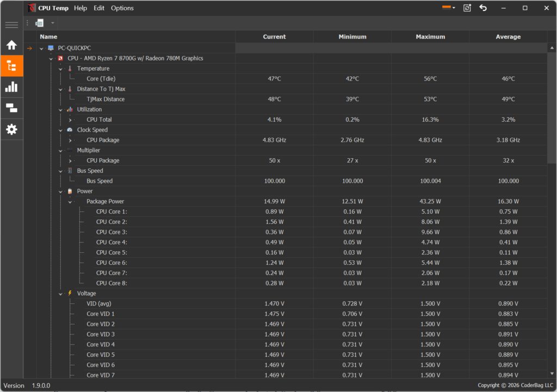557x392 pixels.
Task: Collapse the Power group
Action: (x=61, y=191)
